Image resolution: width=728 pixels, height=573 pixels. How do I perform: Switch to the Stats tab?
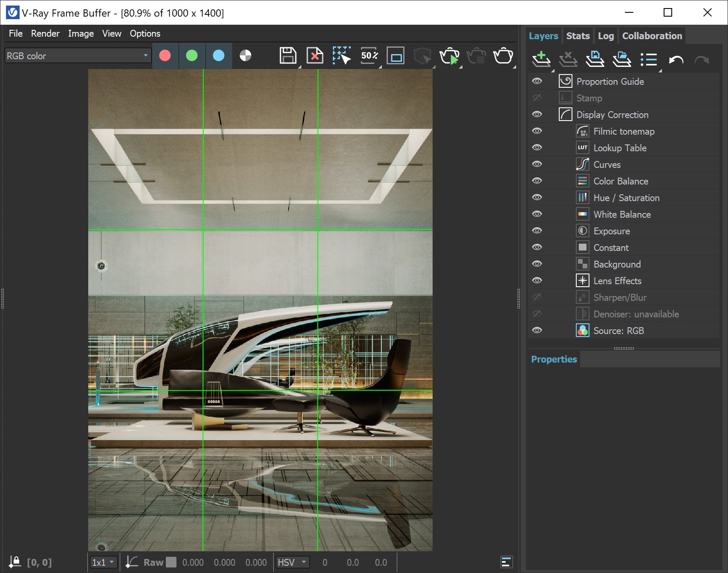point(578,35)
